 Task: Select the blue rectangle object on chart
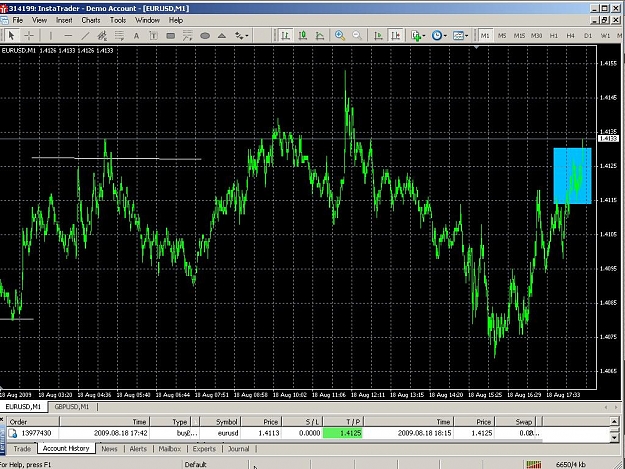[572, 176]
